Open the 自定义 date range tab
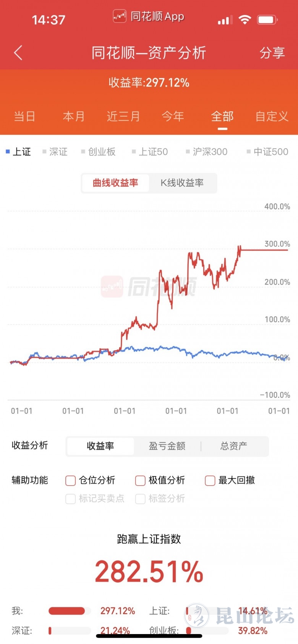The image size is (298, 644). point(272,116)
